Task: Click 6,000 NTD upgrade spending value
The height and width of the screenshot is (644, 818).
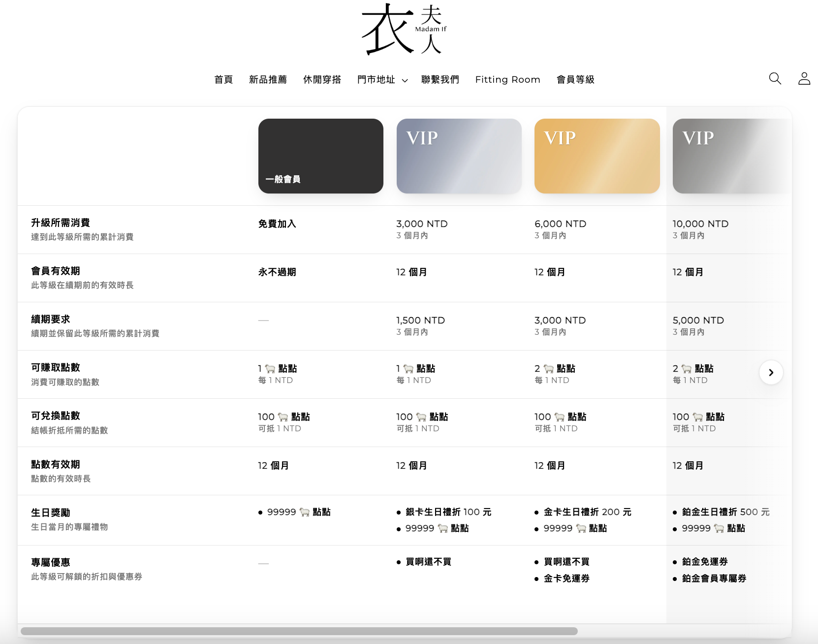Action: pyautogui.click(x=560, y=224)
